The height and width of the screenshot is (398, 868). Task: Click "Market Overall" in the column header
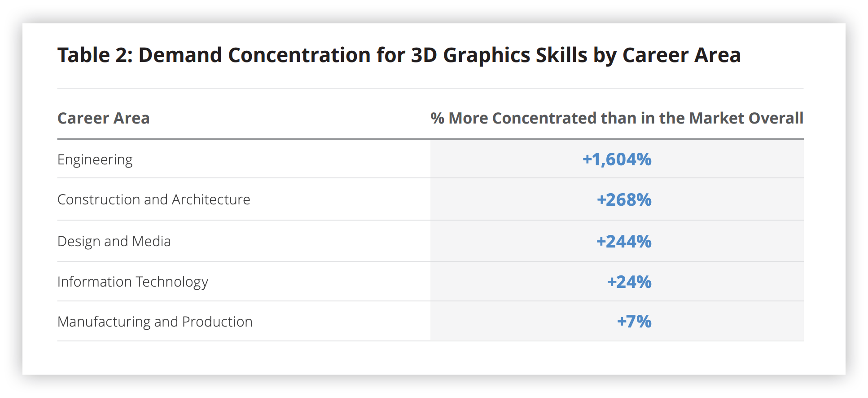[x=746, y=118]
